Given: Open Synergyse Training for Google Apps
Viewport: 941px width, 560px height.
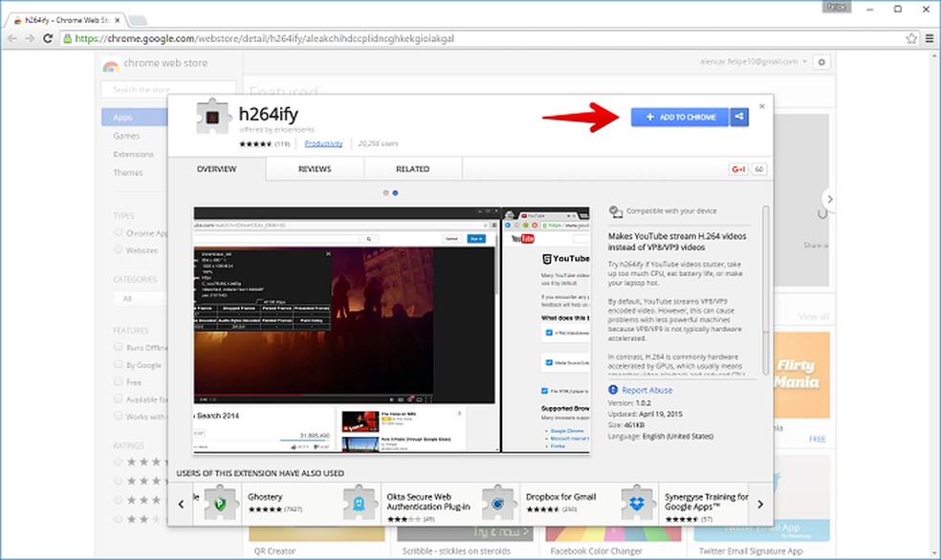Looking at the screenshot, I should click(707, 502).
